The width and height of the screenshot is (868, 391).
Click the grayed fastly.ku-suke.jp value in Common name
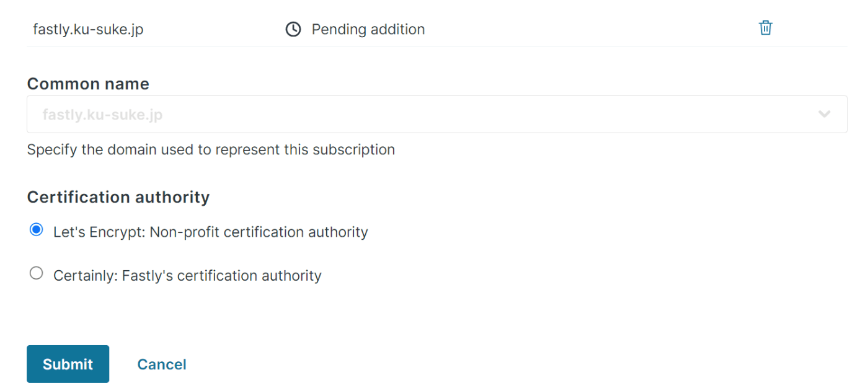coord(102,115)
